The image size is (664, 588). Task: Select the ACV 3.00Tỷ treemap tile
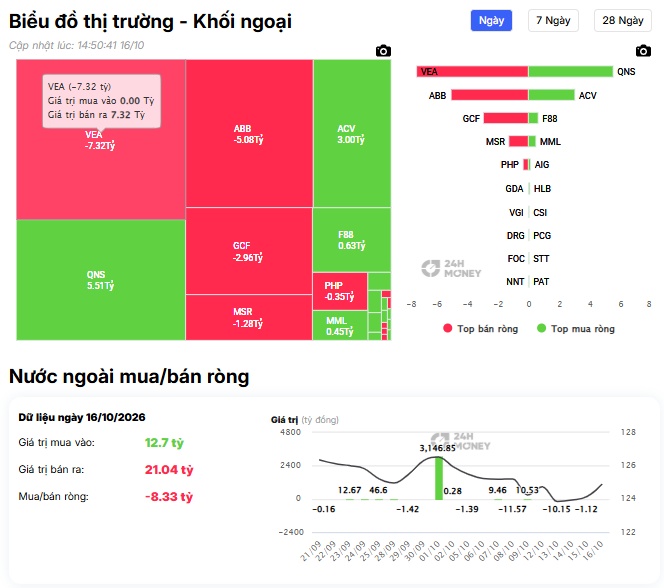(x=352, y=133)
